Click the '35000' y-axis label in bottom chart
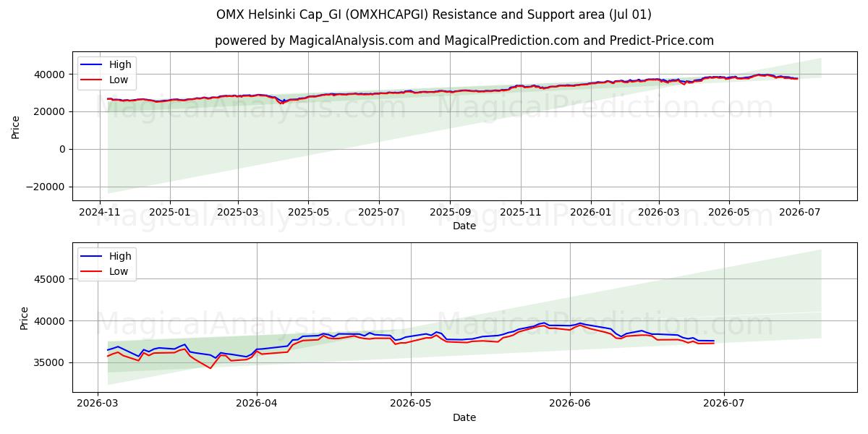The width and height of the screenshot is (868, 434). pyautogui.click(x=51, y=362)
